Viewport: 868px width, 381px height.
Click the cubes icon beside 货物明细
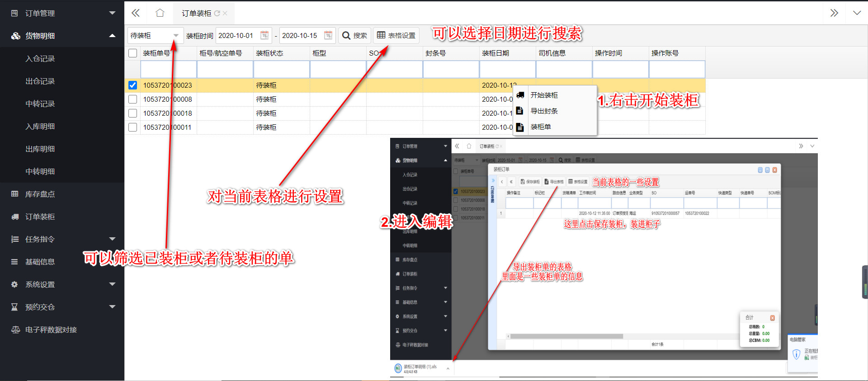[x=15, y=36]
